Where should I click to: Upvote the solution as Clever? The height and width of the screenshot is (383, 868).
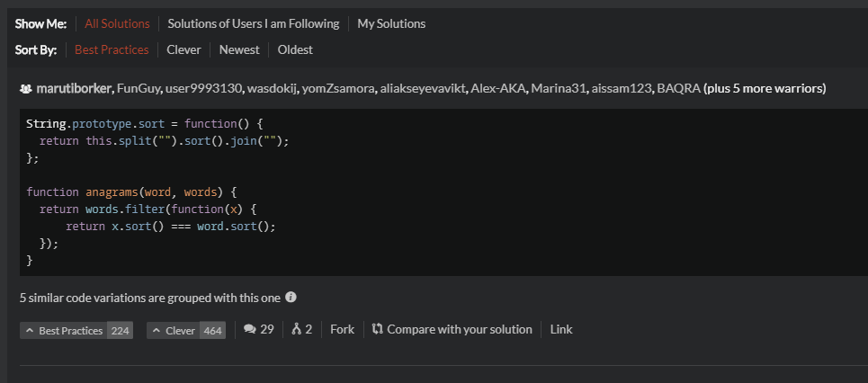(x=186, y=331)
